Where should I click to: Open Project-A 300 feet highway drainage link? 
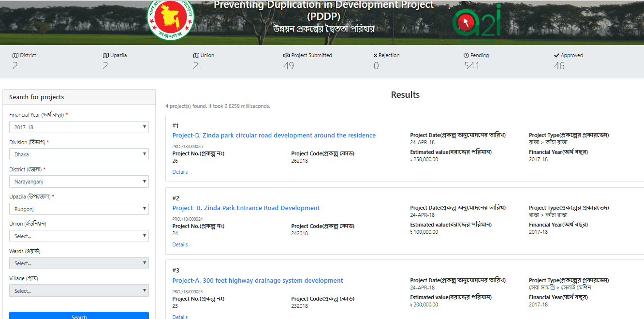tap(258, 281)
